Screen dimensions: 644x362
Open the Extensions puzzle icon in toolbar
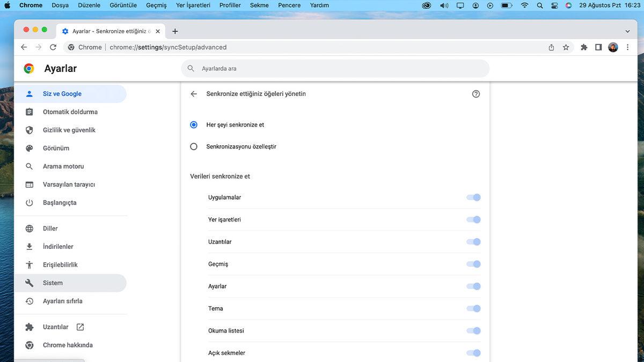tap(584, 47)
